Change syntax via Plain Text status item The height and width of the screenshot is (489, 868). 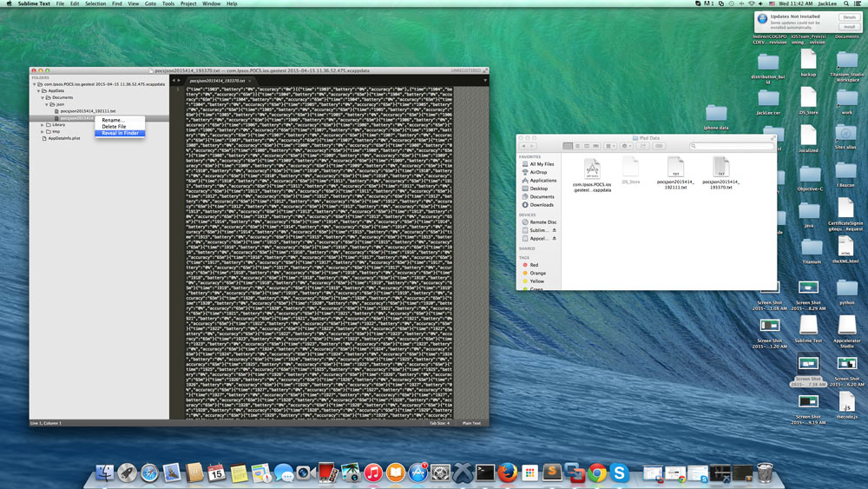(471, 423)
